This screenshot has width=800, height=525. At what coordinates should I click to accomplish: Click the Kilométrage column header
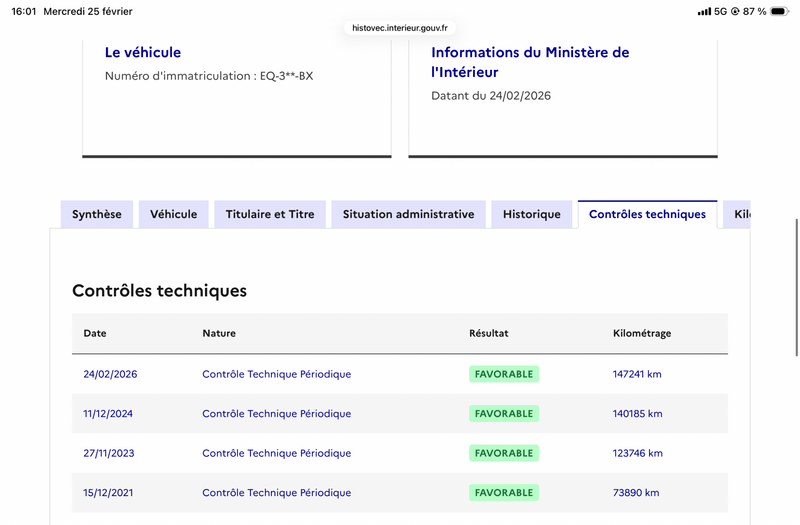641,333
